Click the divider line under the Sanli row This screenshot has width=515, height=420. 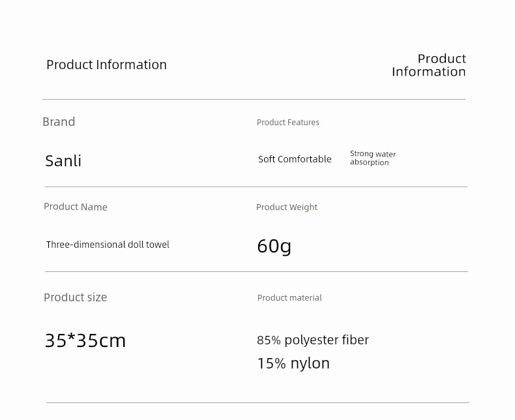(x=256, y=187)
